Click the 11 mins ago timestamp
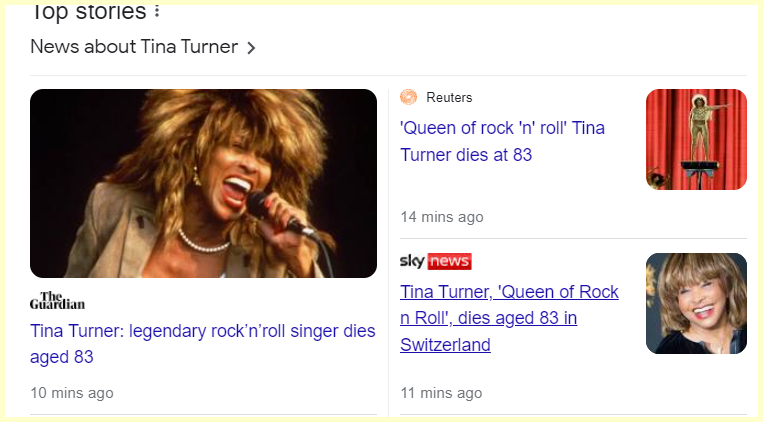 442,393
